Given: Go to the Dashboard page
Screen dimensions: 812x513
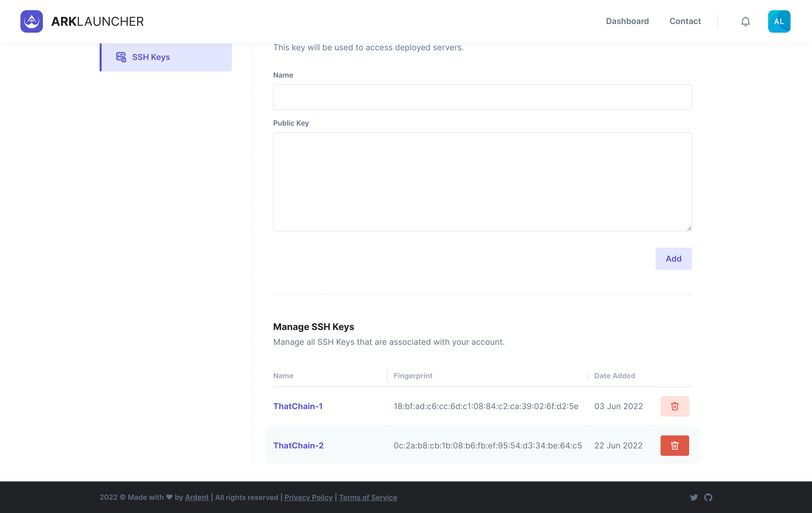Looking at the screenshot, I should pyautogui.click(x=627, y=21).
